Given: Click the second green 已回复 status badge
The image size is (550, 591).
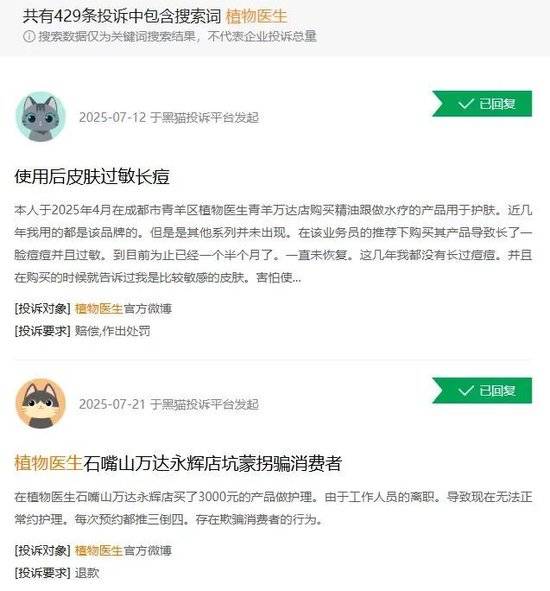Looking at the screenshot, I should coord(482,390).
